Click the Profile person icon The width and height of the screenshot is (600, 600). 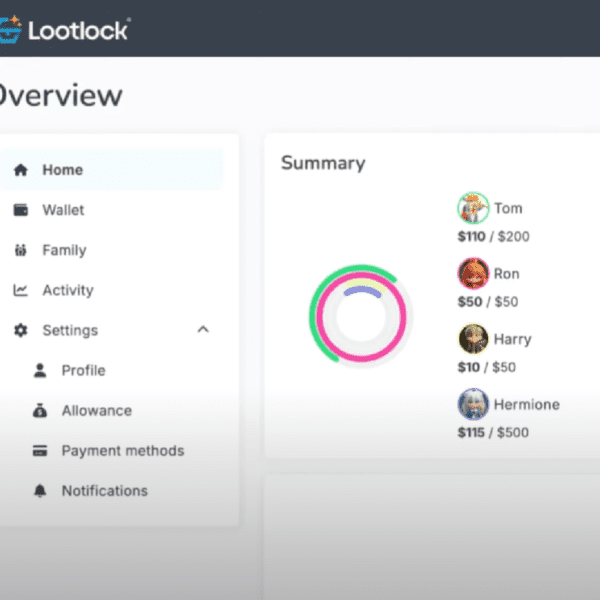click(40, 370)
